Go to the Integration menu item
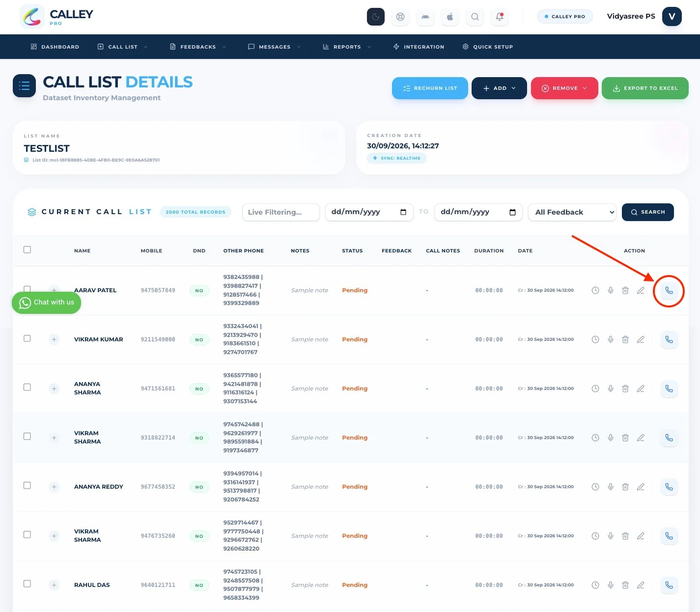Screen dimensions: 700x612 pyautogui.click(x=419, y=47)
